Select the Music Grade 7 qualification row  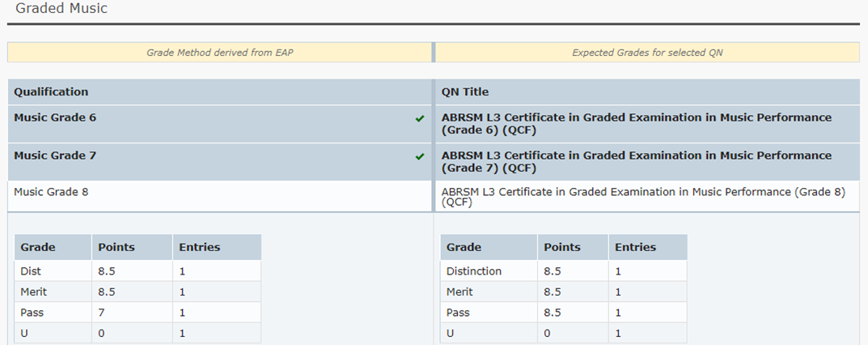[220, 162]
